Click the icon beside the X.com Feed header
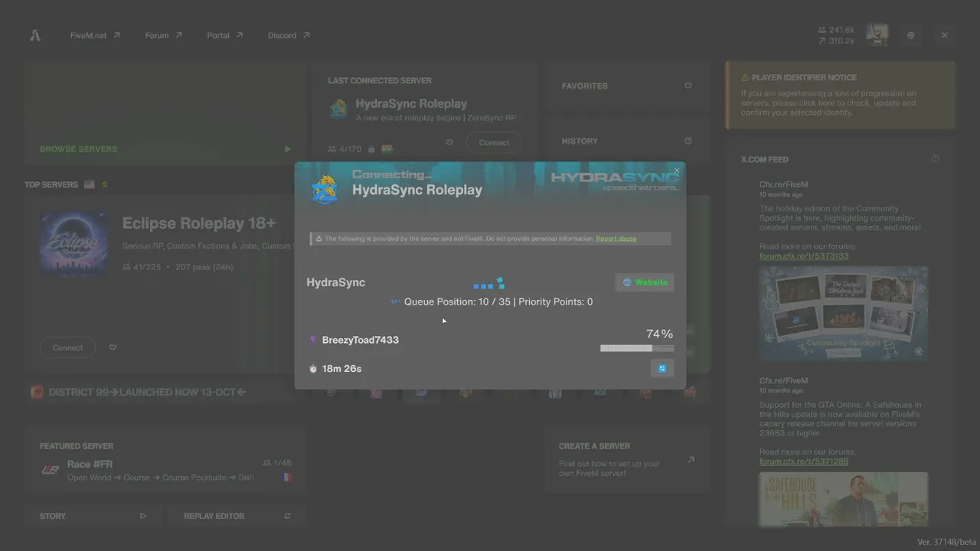Image resolution: width=980 pixels, height=551 pixels. pos(935,159)
